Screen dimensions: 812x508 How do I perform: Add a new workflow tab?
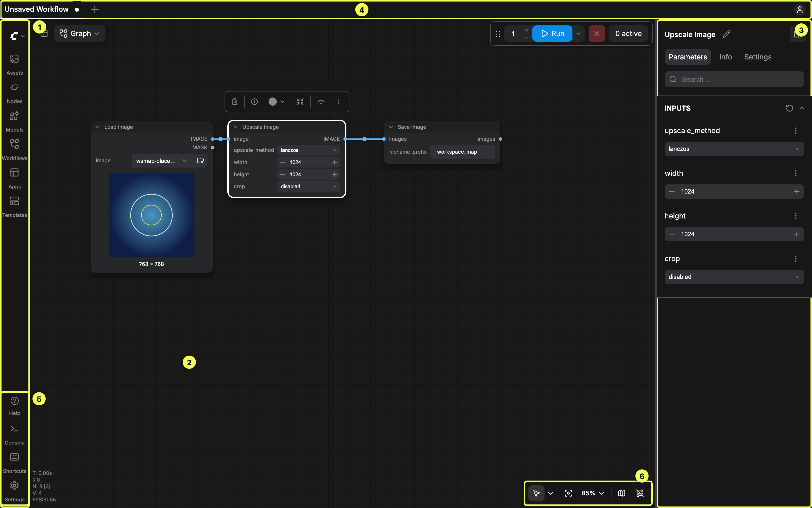pyautogui.click(x=95, y=9)
